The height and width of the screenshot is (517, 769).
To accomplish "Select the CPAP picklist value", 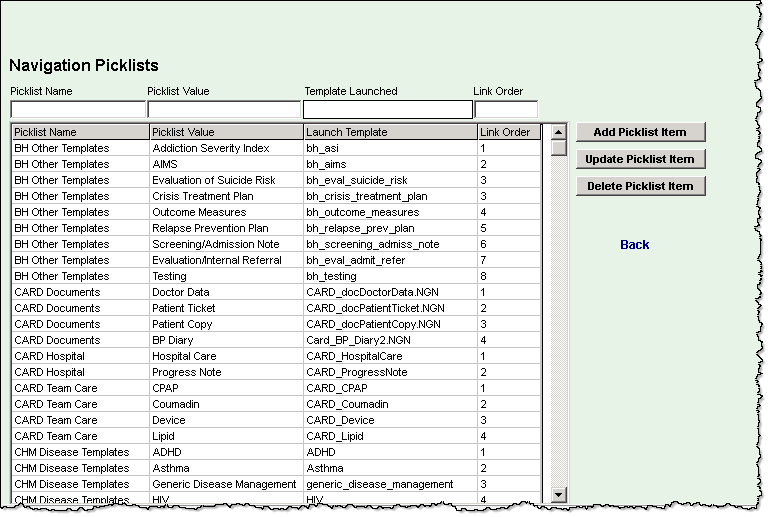I will [226, 388].
